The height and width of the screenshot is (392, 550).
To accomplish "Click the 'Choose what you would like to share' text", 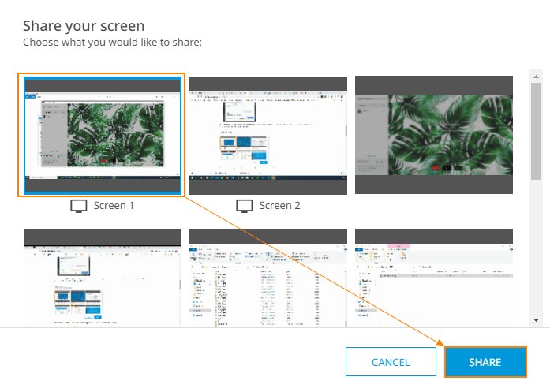I will [x=113, y=41].
